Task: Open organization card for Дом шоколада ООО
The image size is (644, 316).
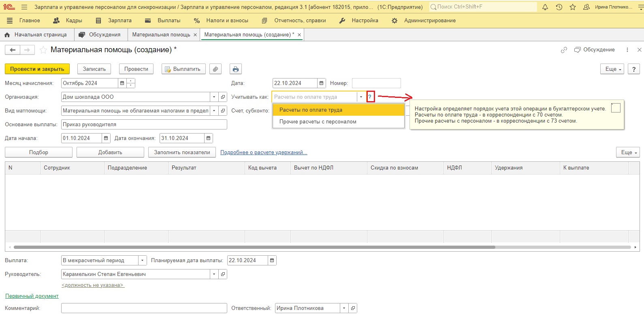Action: click(223, 97)
